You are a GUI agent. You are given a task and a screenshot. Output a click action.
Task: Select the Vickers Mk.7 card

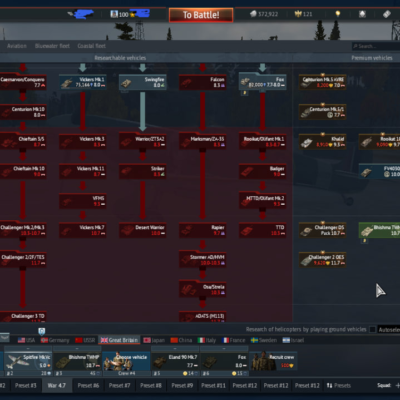(83, 230)
